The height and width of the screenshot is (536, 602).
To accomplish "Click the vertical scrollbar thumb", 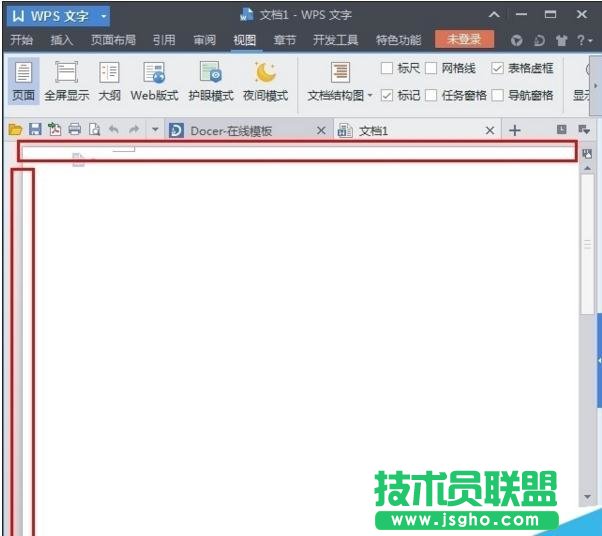I will (587, 245).
